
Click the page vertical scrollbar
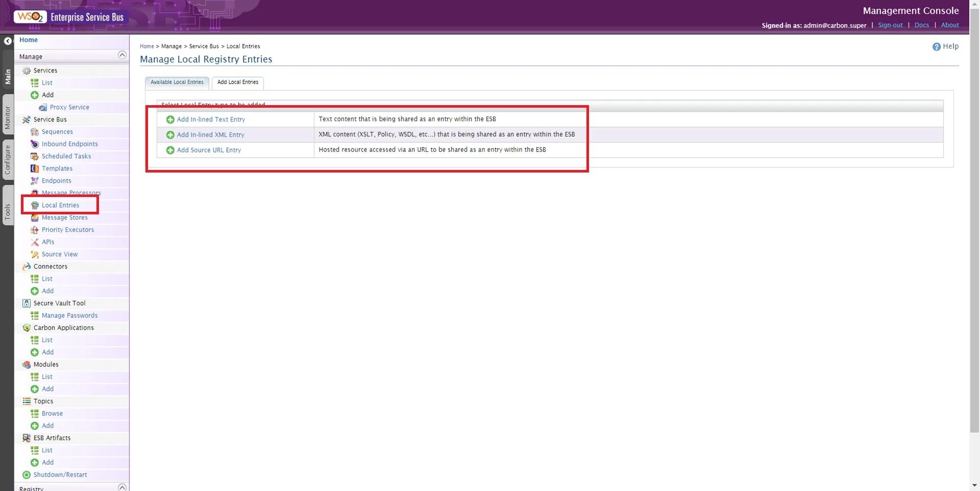(x=974, y=219)
